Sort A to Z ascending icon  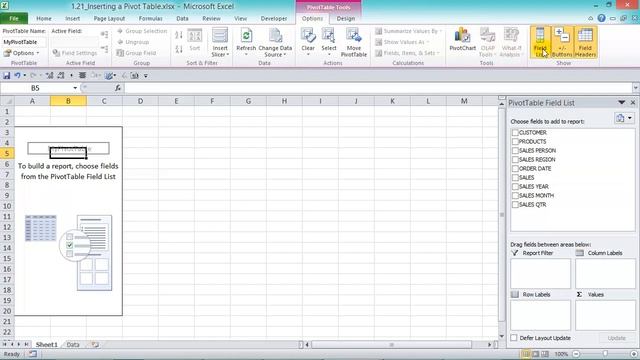pos(179,36)
